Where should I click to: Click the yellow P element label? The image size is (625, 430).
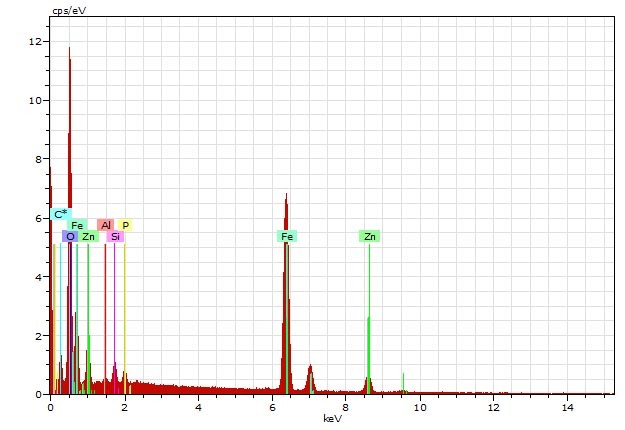126,225
